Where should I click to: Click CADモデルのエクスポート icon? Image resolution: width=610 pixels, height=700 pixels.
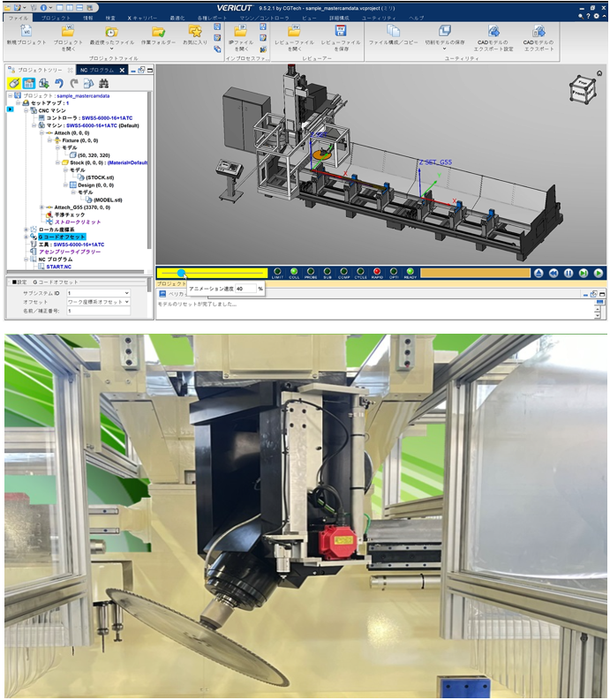pos(538,31)
